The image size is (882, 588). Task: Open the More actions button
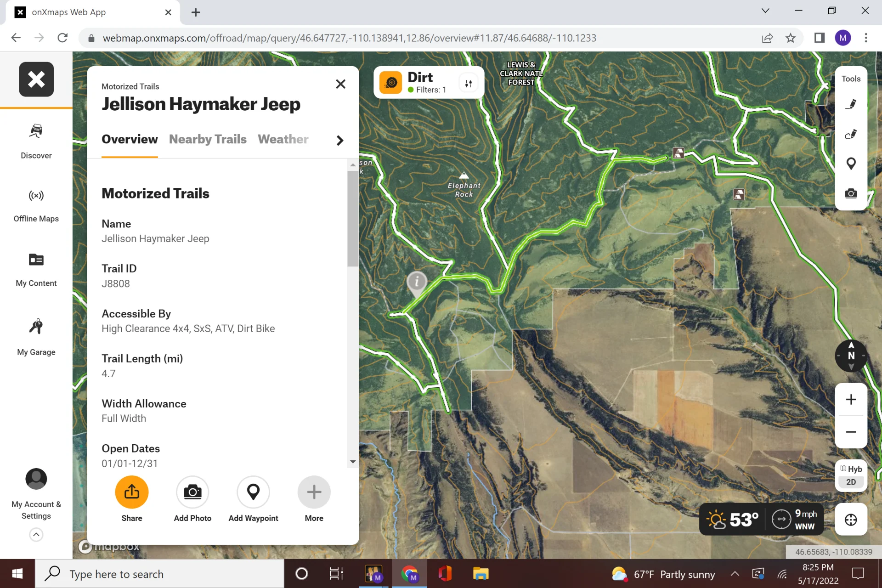314,492
